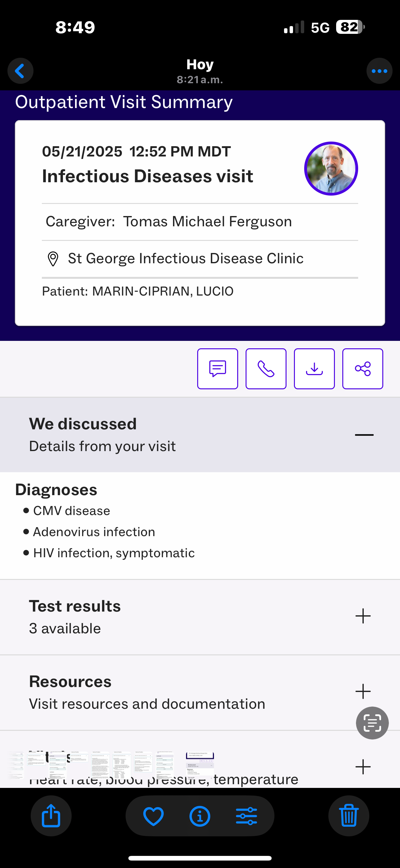
Task: Open the three-dots more options menu
Action: (379, 71)
